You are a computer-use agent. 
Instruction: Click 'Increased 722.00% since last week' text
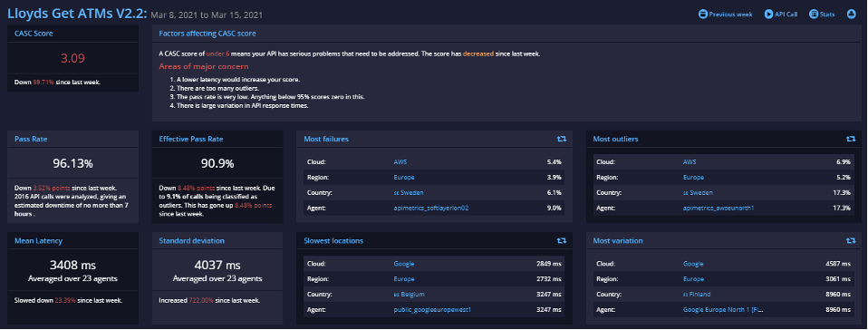point(209,300)
